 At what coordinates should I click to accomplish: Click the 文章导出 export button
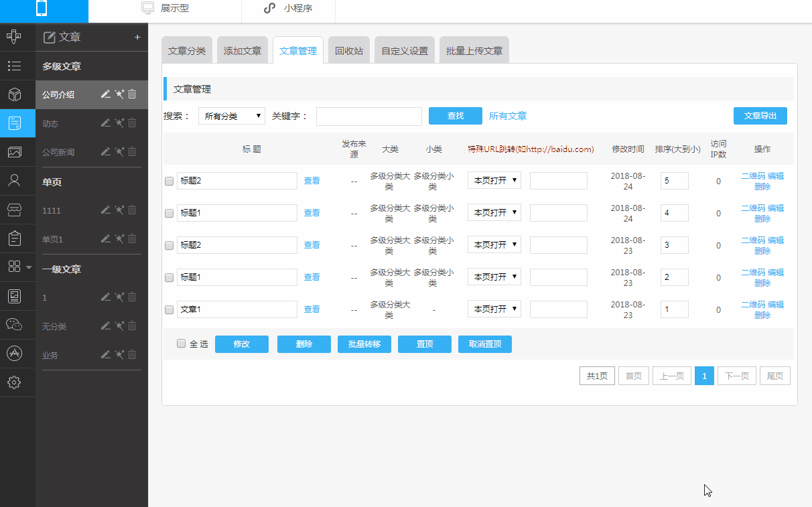[x=760, y=116]
